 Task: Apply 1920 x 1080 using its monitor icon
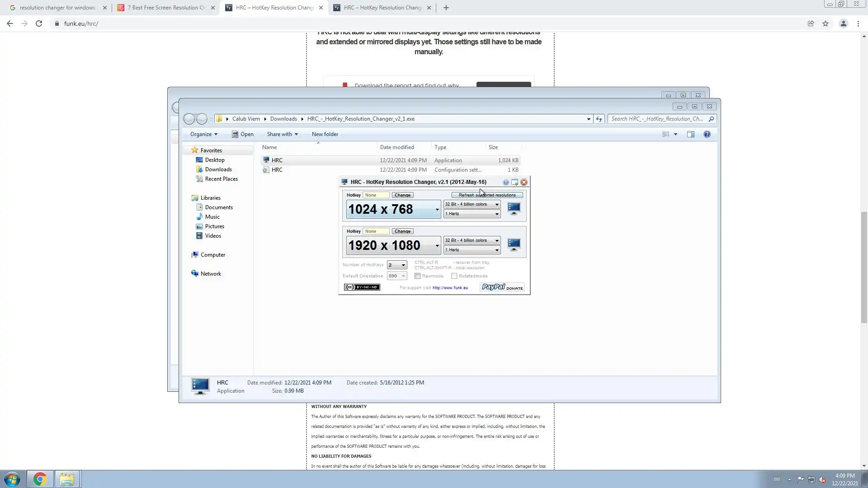[514, 244]
